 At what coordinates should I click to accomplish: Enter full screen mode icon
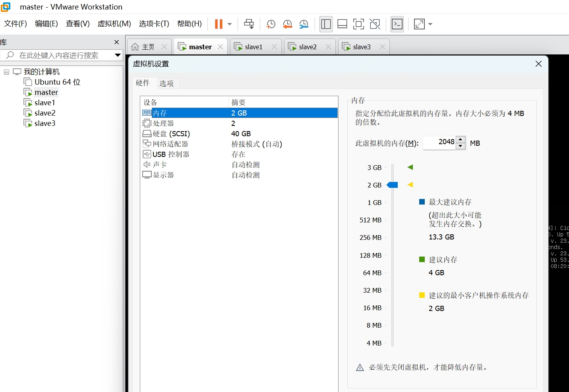358,24
